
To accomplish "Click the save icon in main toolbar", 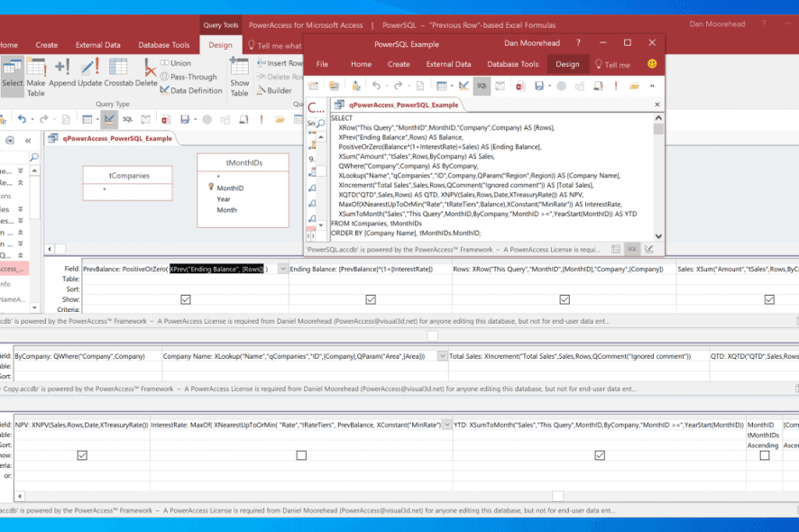I will pos(185,119).
